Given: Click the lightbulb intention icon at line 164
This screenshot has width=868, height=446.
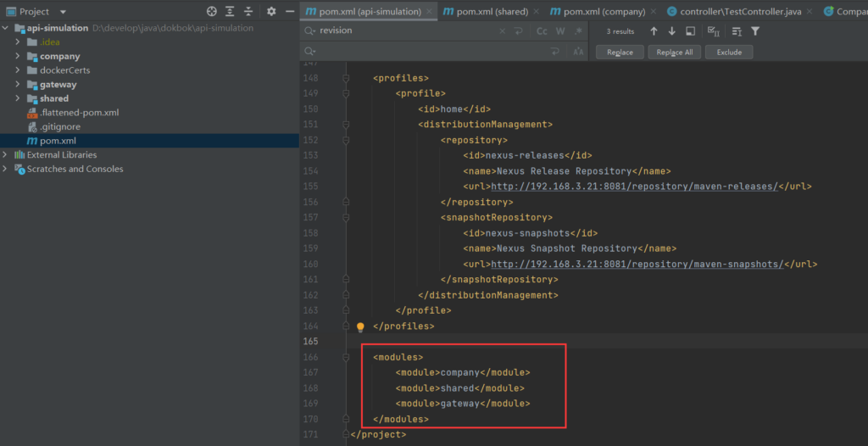Looking at the screenshot, I should point(360,327).
